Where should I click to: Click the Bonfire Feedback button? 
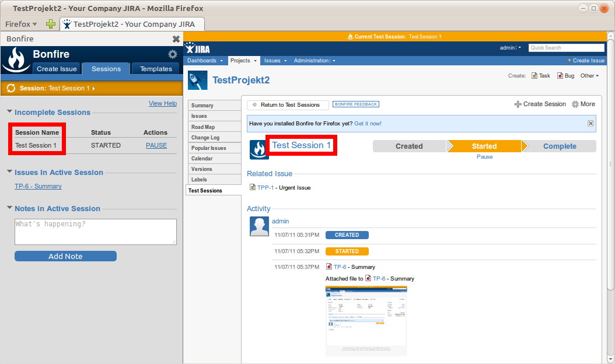coord(356,104)
